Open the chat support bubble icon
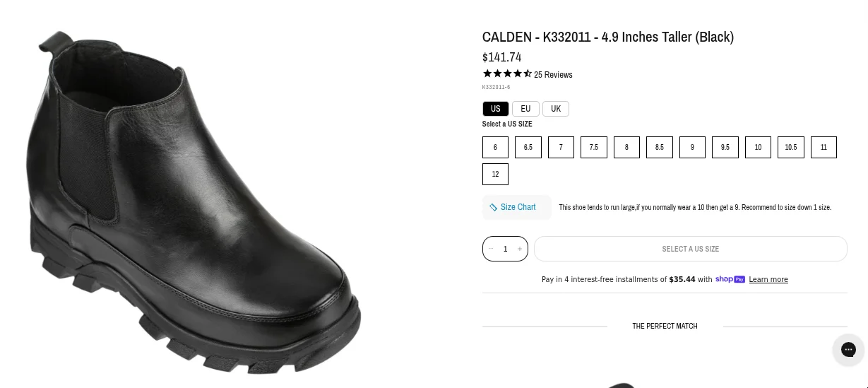This screenshot has height=388, width=868. 848,349
